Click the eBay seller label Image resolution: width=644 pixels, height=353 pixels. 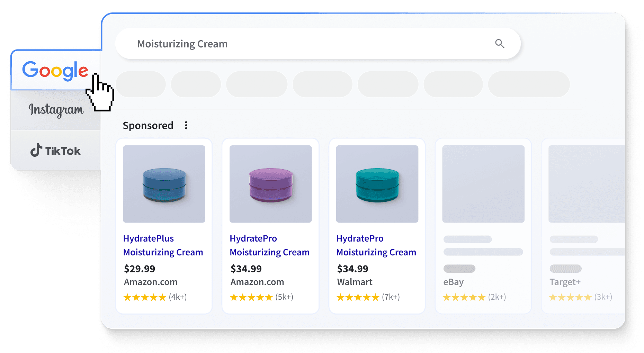453,282
